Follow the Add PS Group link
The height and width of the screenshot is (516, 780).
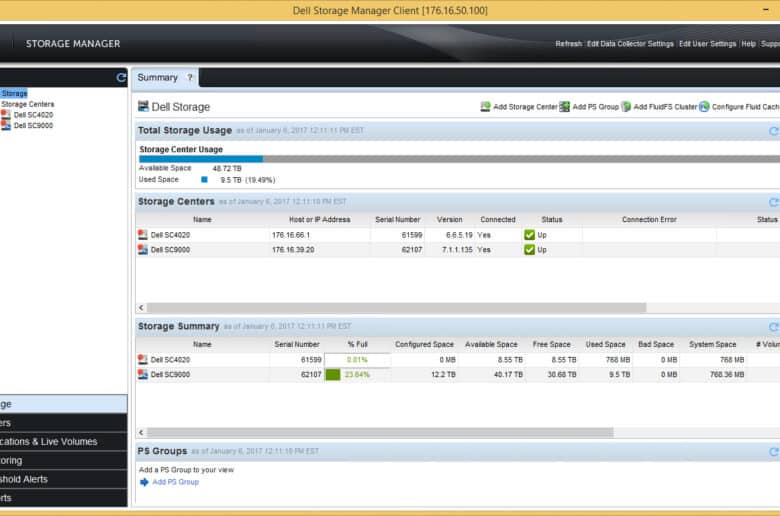point(175,482)
